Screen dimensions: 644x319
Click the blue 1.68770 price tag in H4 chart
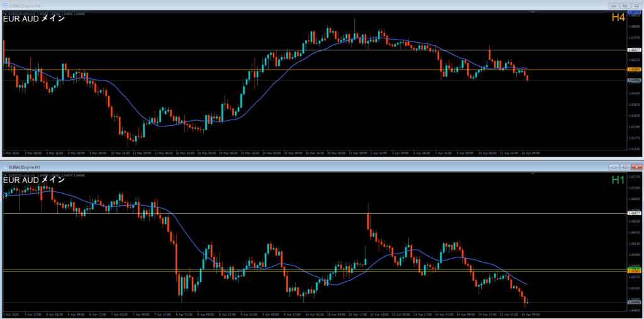tap(634, 12)
